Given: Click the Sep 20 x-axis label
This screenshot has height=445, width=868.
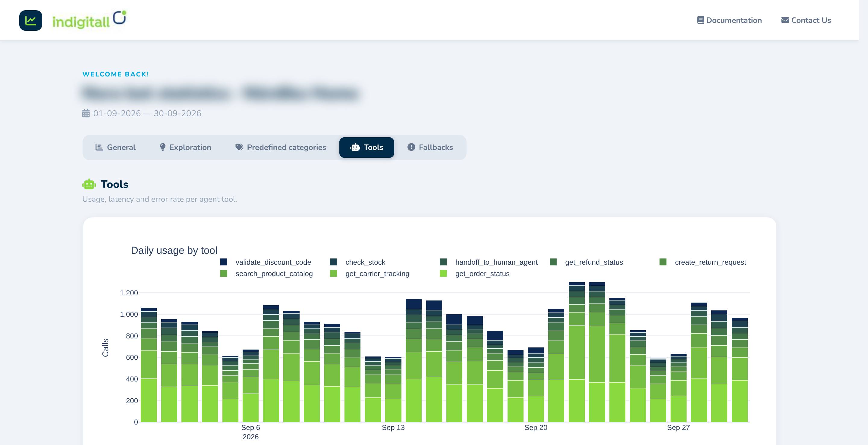Looking at the screenshot, I should (x=536, y=428).
